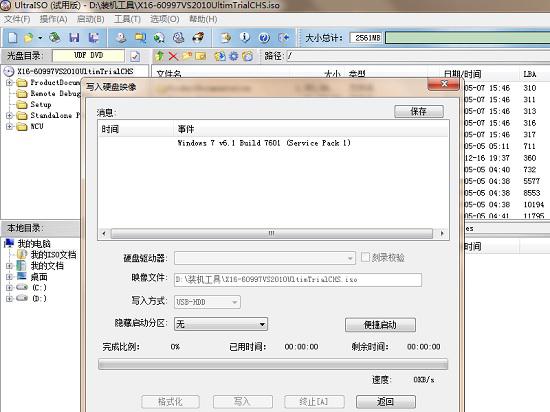
Task: Expand the ProductDocum folder node
Action: pos(9,83)
